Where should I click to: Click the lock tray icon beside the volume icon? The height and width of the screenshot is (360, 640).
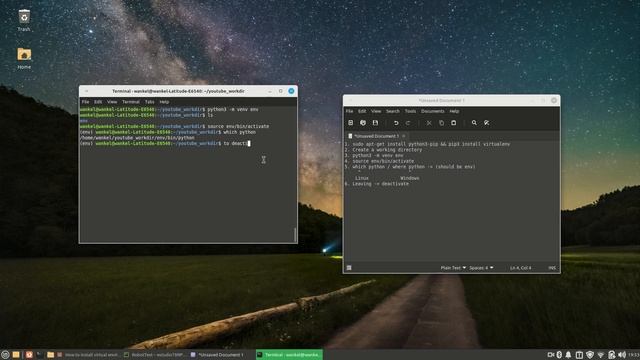[611, 355]
